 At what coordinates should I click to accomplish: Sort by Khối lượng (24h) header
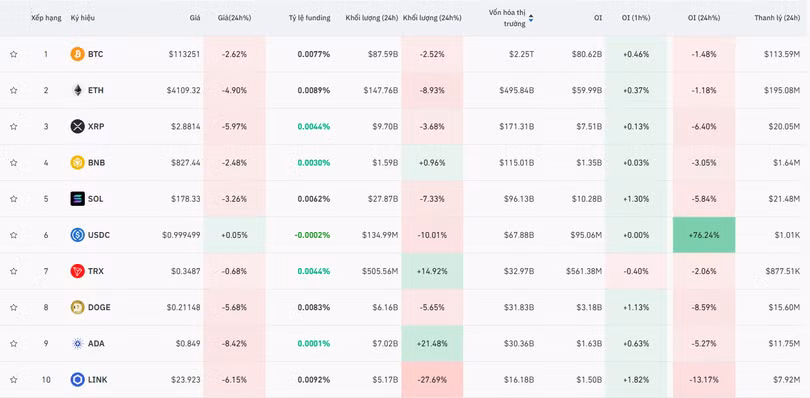[372, 18]
